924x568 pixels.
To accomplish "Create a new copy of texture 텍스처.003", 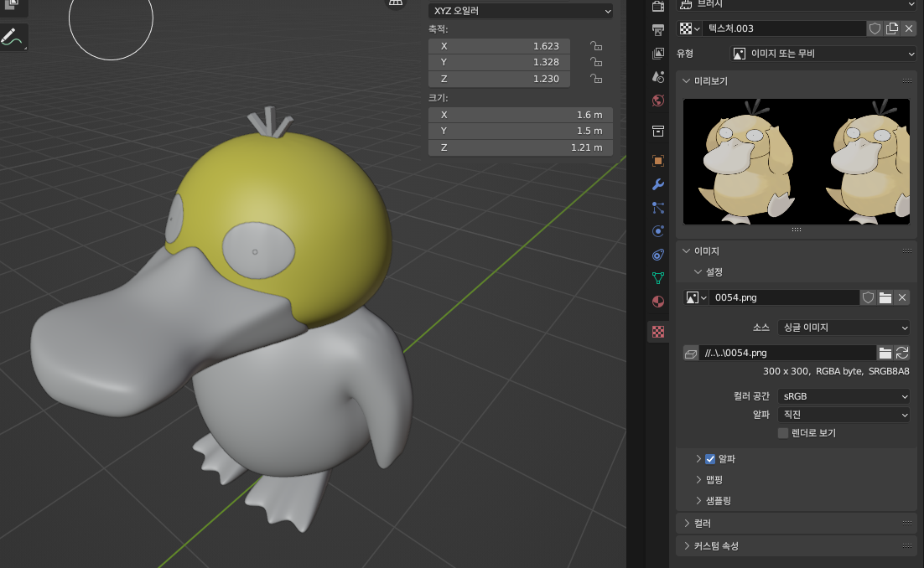I will coord(891,28).
